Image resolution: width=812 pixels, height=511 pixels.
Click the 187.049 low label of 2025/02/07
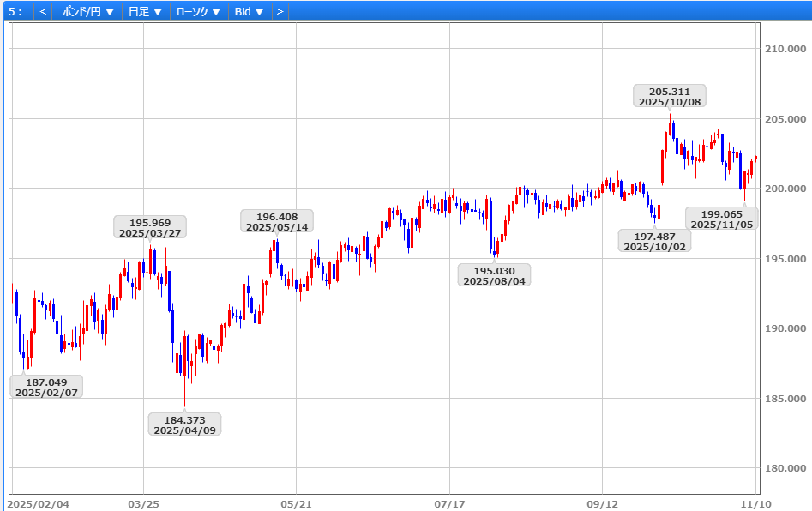pyautogui.click(x=46, y=388)
